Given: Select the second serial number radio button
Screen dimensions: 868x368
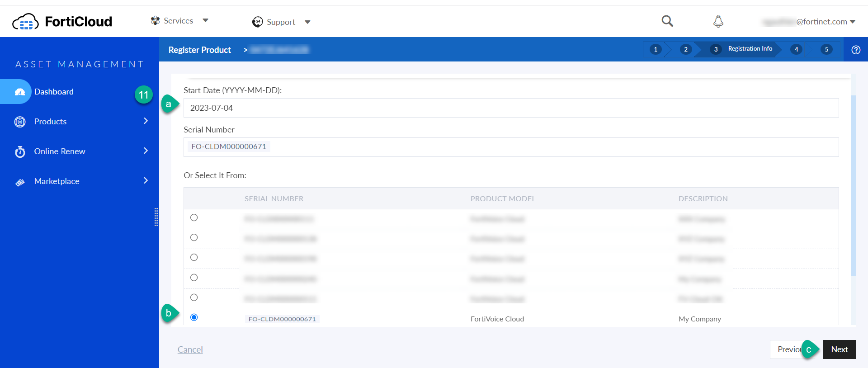Looking at the screenshot, I should pyautogui.click(x=194, y=237).
